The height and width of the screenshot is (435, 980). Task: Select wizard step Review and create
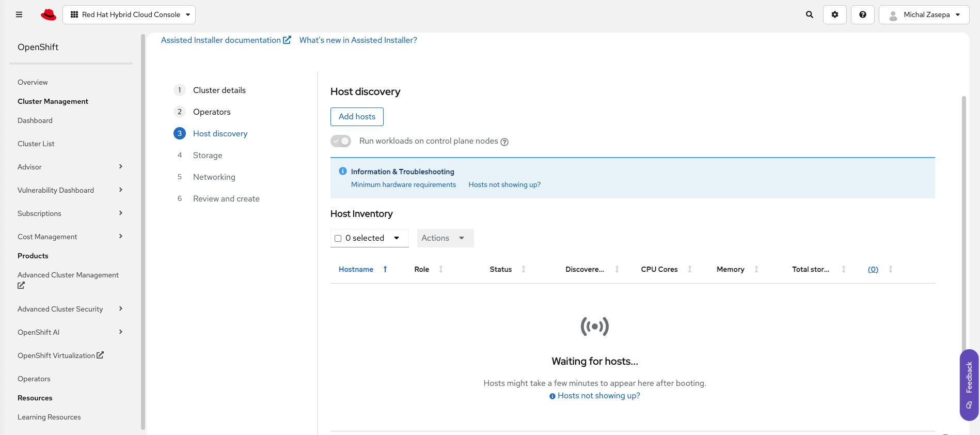pos(226,198)
